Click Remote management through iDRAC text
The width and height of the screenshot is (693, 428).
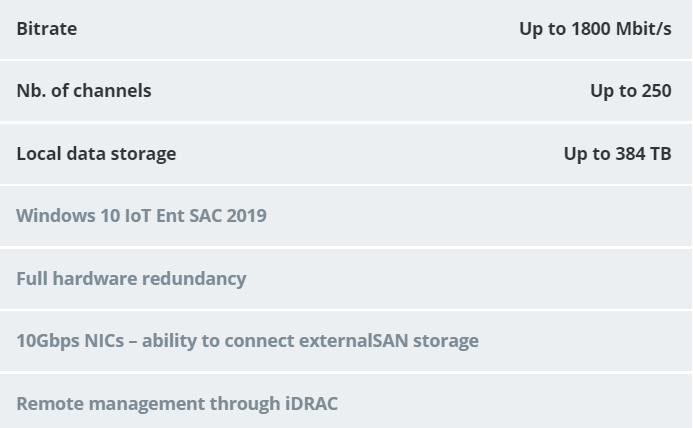coord(177,404)
